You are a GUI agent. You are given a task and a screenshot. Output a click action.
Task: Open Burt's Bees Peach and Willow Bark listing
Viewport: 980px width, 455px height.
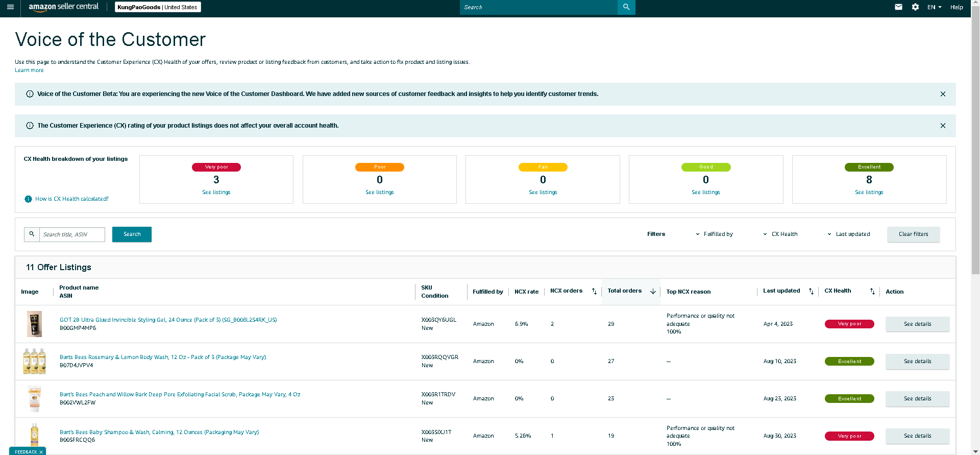point(180,395)
